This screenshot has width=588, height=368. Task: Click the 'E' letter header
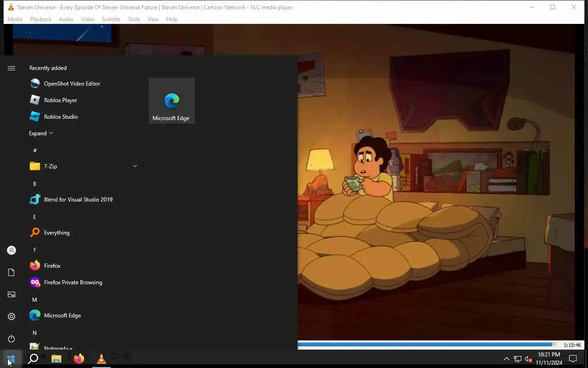point(34,217)
